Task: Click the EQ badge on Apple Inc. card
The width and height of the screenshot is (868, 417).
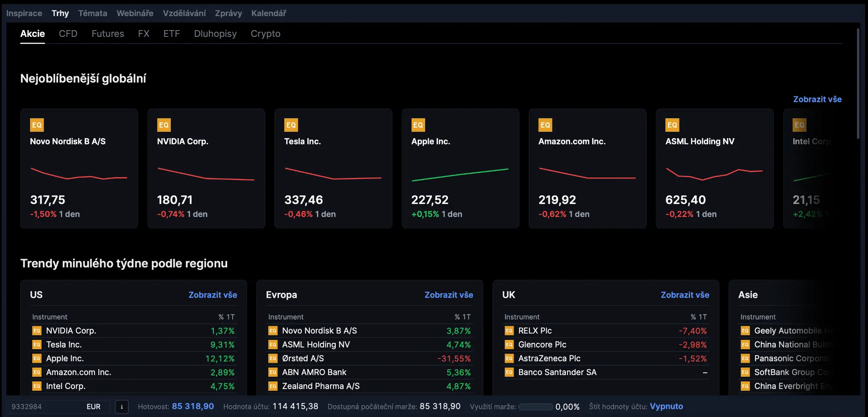Action: [x=418, y=125]
